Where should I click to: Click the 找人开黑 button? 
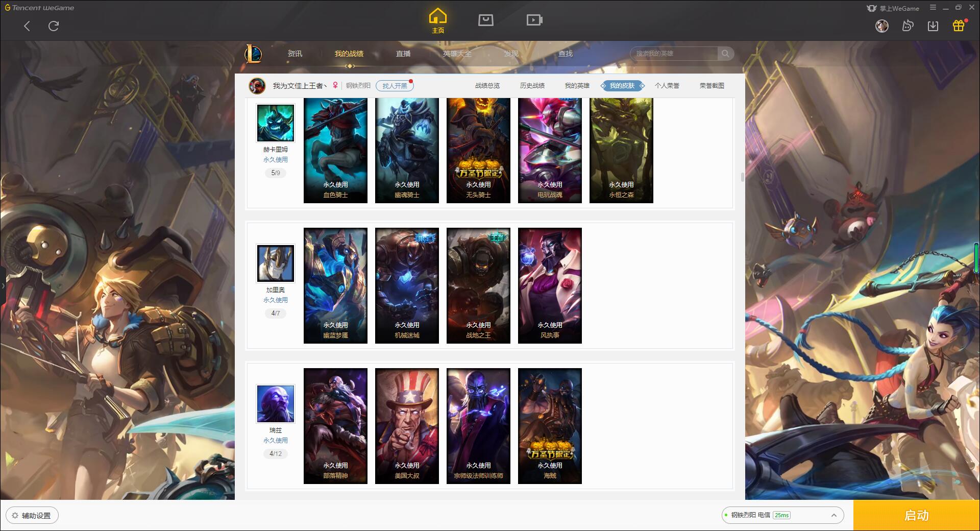395,86
